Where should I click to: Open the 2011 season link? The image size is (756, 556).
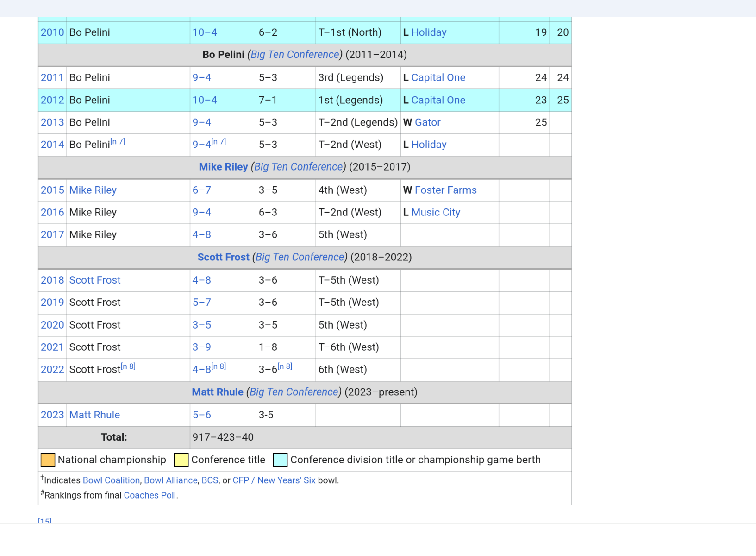pos(52,77)
